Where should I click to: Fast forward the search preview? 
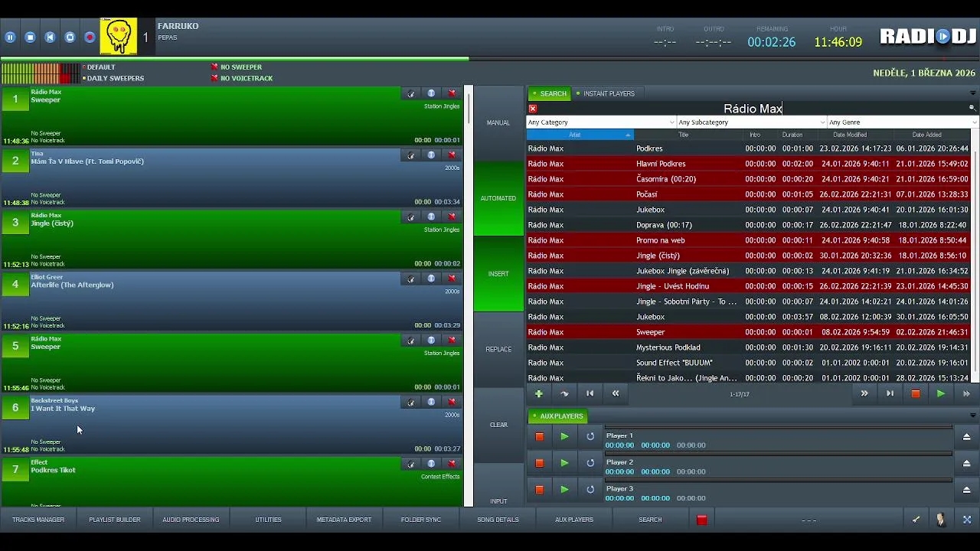966,393
